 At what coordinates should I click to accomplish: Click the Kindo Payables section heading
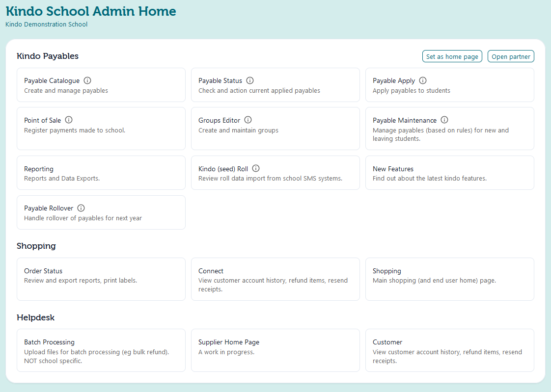(48, 56)
